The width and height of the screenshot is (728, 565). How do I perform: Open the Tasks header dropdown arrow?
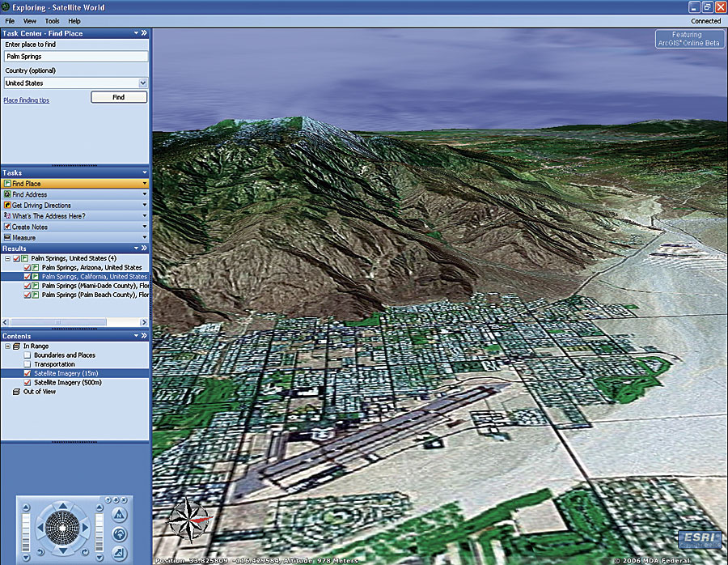point(145,172)
